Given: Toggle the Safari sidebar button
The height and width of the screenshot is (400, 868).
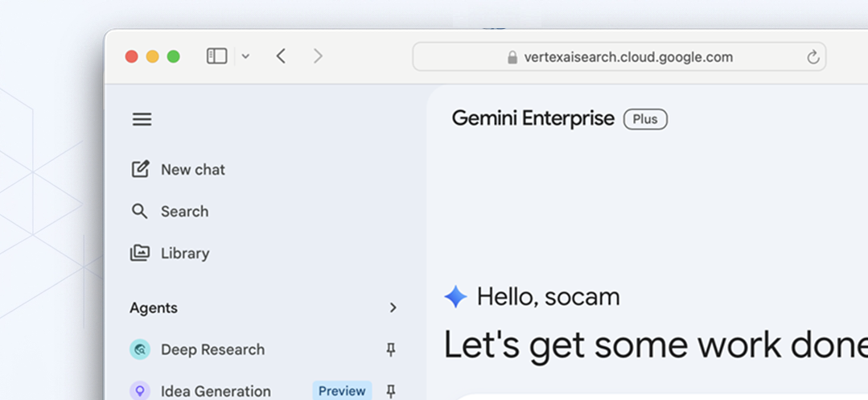Looking at the screenshot, I should [217, 56].
